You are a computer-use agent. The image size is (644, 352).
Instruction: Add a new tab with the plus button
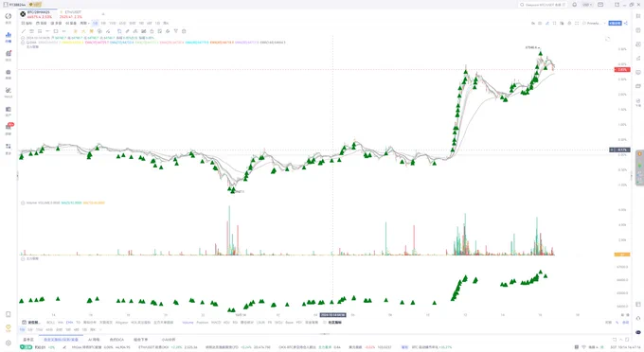click(x=103, y=14)
